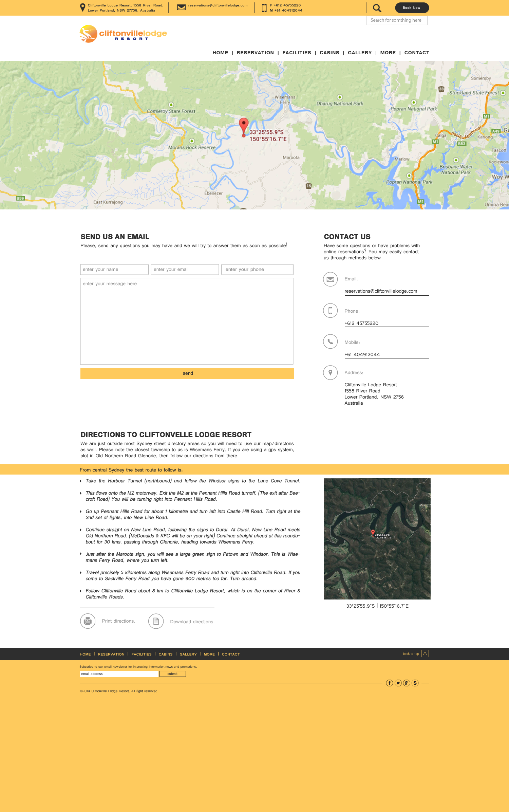The image size is (509, 812).
Task: Focus the newsletter email address field
Action: [x=119, y=674]
